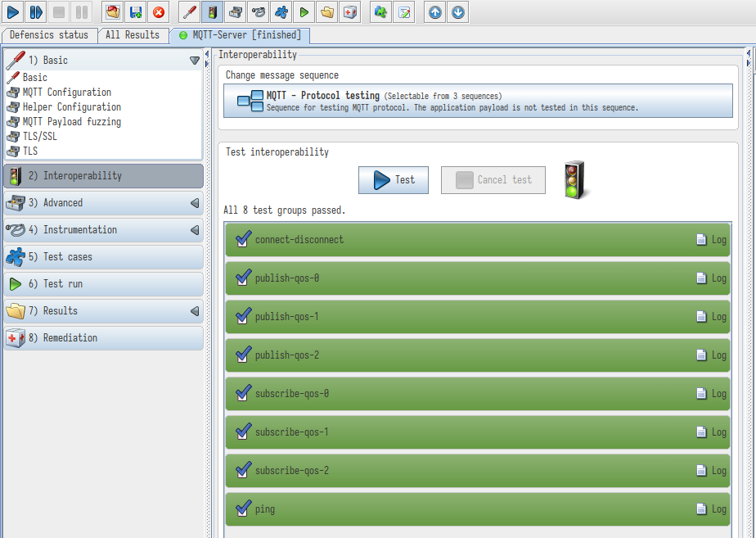
Task: Click the disabled pause toolbar icon
Action: point(82,11)
